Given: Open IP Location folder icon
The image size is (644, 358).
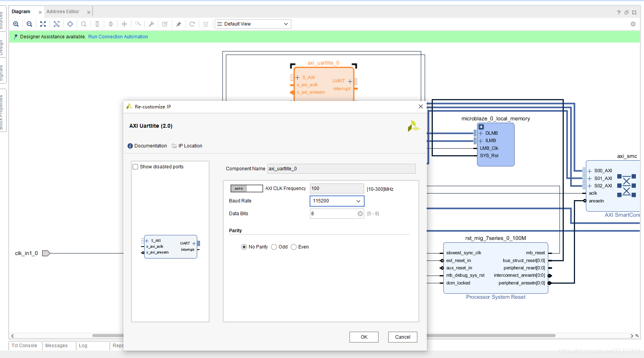Looking at the screenshot, I should pos(174,146).
